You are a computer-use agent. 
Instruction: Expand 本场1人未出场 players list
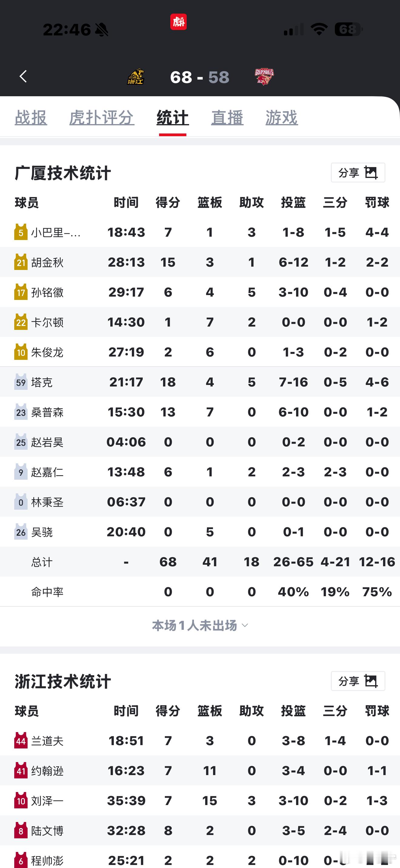point(200,625)
